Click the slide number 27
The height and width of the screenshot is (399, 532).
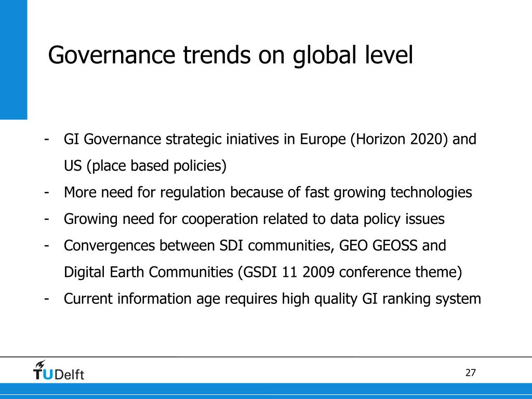click(x=470, y=373)
